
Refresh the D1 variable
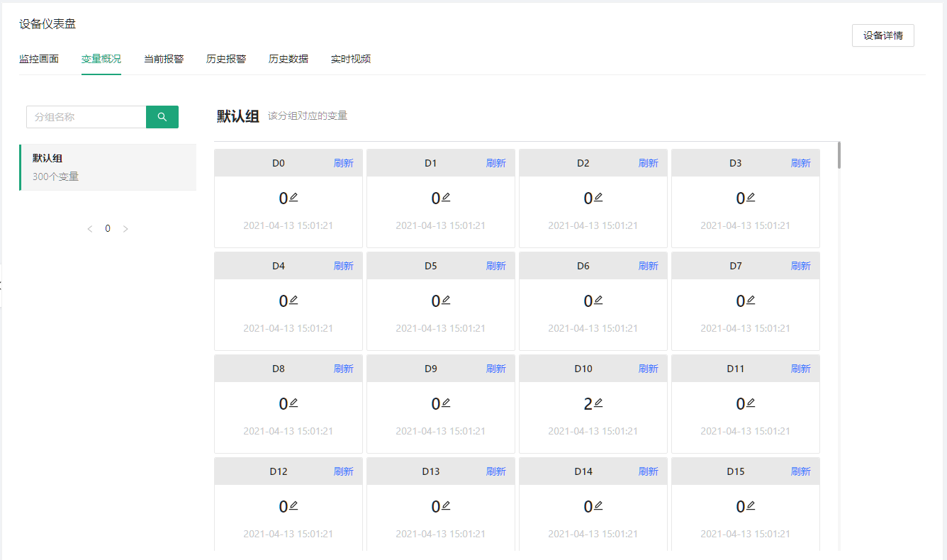(496, 163)
